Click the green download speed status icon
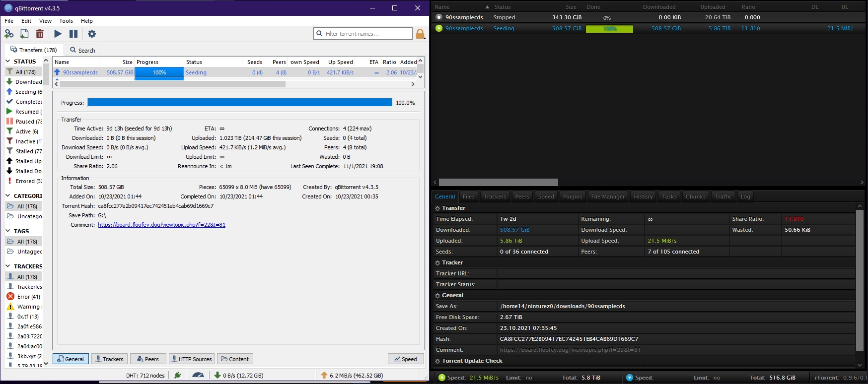Image resolution: width=868 pixels, height=384 pixels. coord(217,375)
